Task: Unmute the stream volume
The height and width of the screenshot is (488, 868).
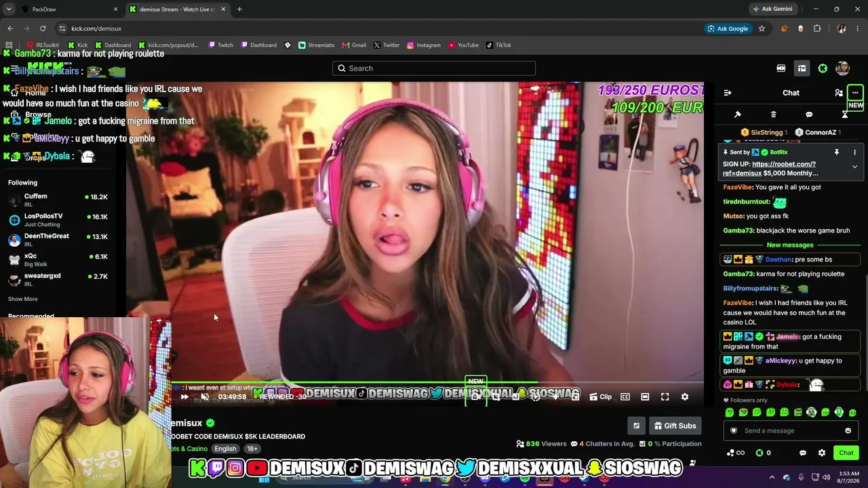Action: [205, 397]
